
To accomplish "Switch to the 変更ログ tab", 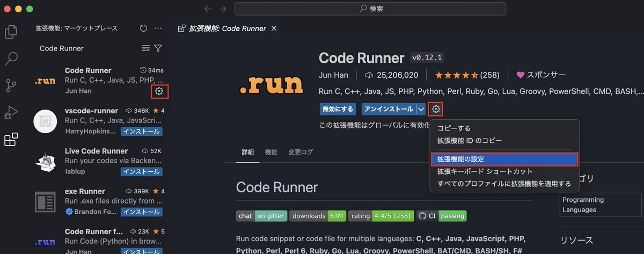I will (x=301, y=153).
